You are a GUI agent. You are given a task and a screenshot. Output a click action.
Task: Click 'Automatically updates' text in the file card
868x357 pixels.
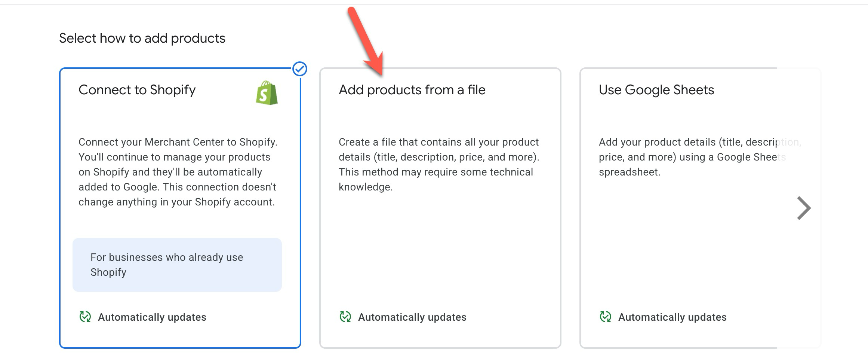click(412, 317)
